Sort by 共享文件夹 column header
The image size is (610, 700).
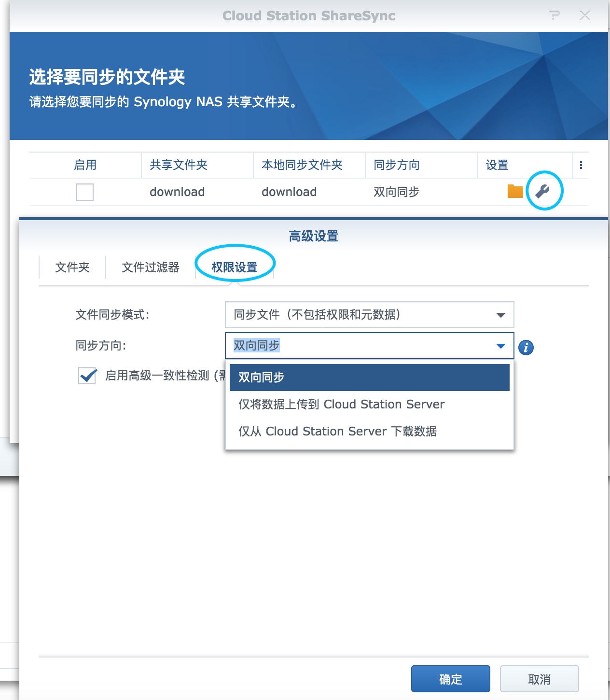pyautogui.click(x=197, y=165)
